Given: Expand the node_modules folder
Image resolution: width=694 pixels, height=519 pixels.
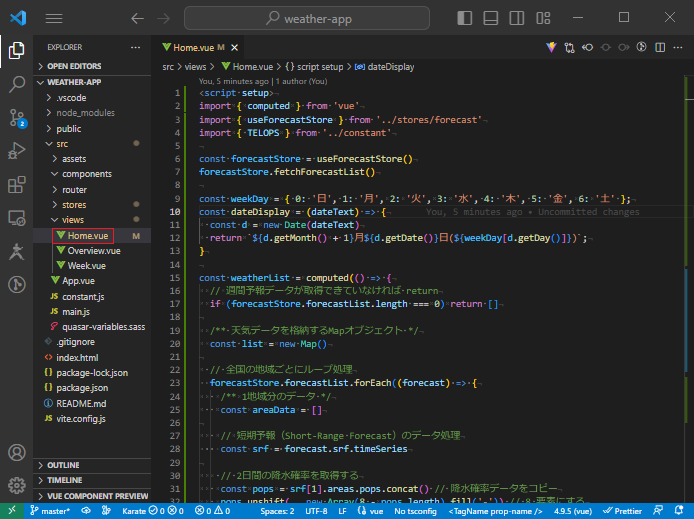Looking at the screenshot, I should pyautogui.click(x=92, y=113).
